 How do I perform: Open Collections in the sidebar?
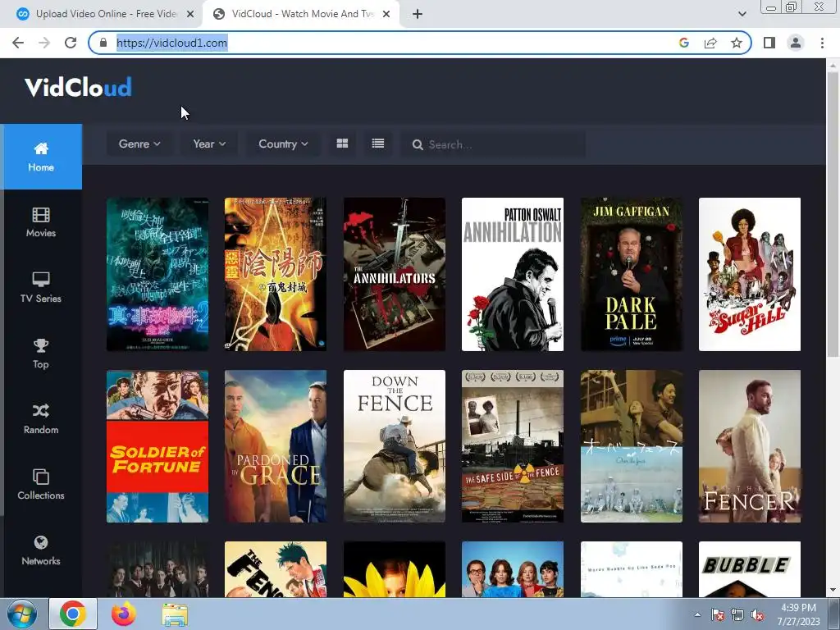tap(41, 485)
